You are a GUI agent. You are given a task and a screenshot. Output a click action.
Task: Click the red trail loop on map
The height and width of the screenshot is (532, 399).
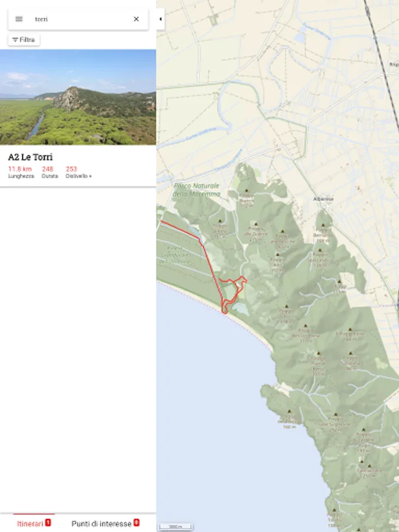tap(233, 292)
